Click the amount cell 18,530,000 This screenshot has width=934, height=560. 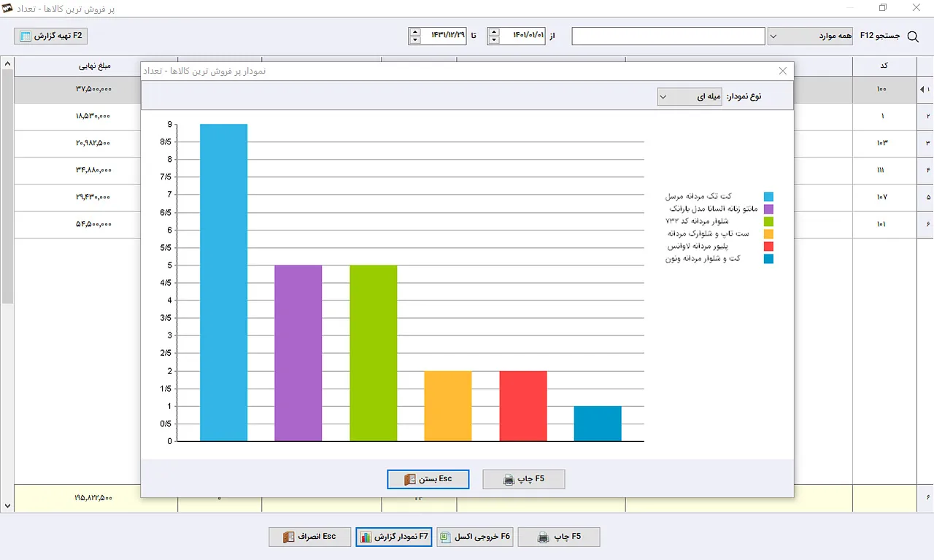pos(93,116)
